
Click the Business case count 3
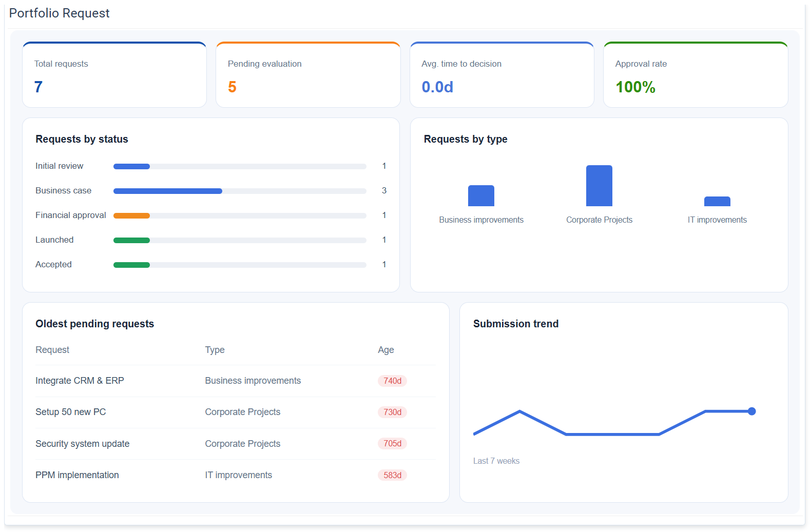pyautogui.click(x=384, y=190)
